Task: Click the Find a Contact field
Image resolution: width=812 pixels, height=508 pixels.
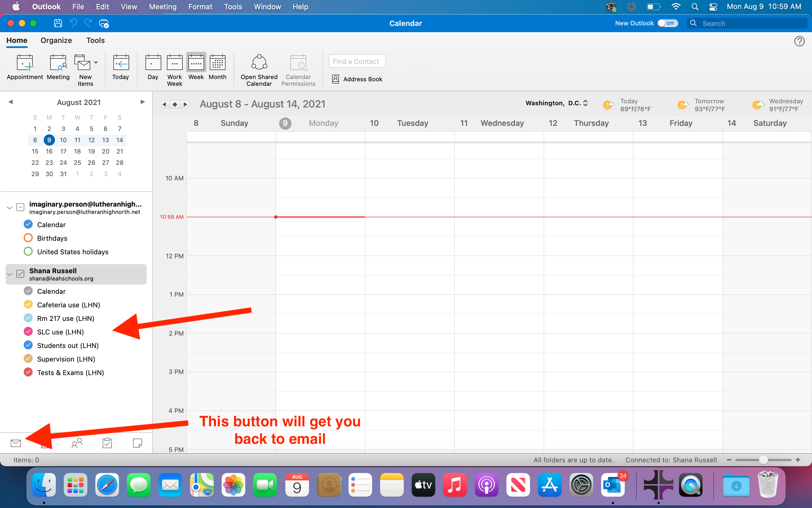Action: [357, 61]
